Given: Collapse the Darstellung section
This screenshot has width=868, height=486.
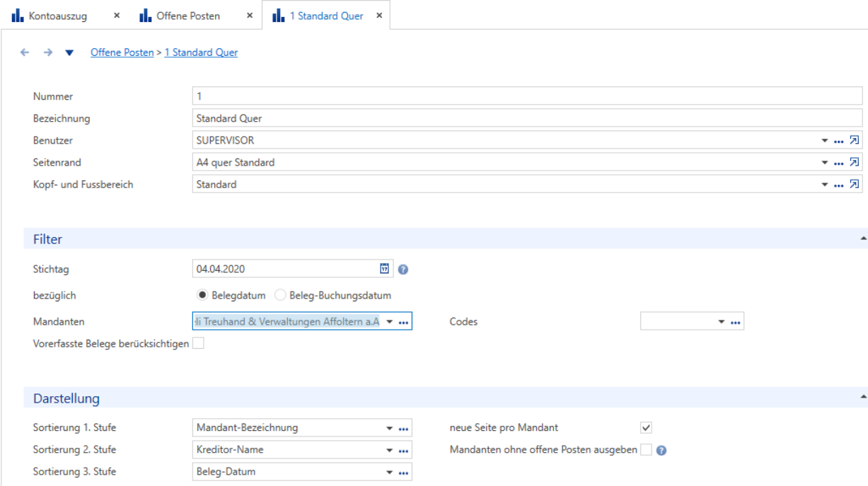Looking at the screenshot, I should (x=863, y=398).
